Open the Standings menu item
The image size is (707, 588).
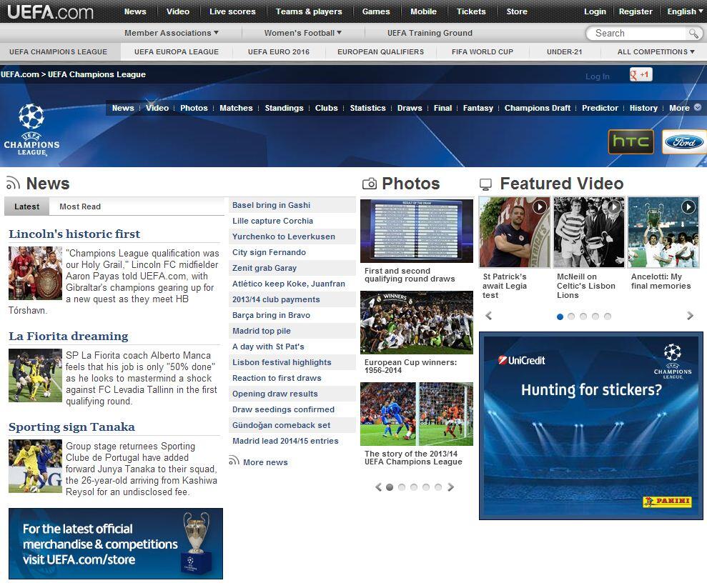point(284,108)
